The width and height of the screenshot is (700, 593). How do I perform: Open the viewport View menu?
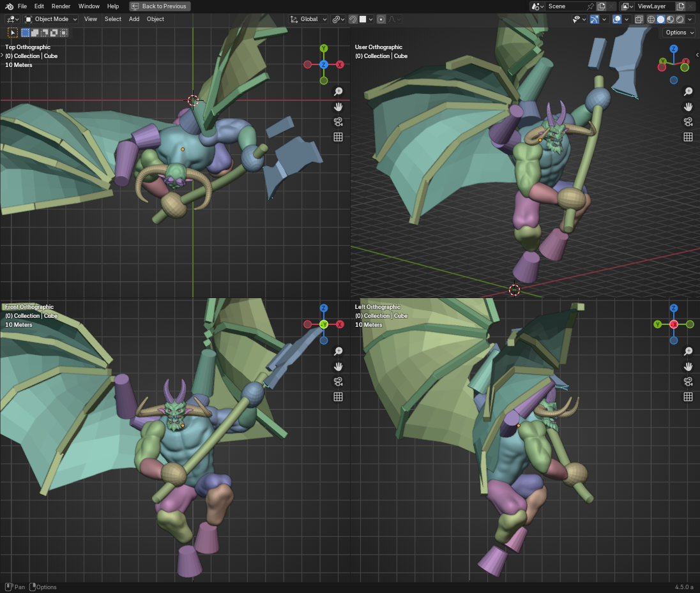click(91, 19)
